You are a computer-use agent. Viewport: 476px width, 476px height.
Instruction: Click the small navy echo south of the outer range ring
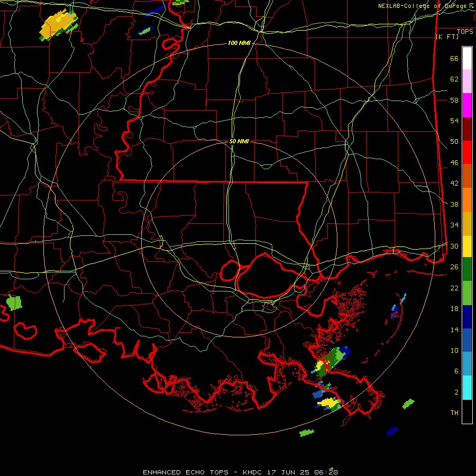392,431
